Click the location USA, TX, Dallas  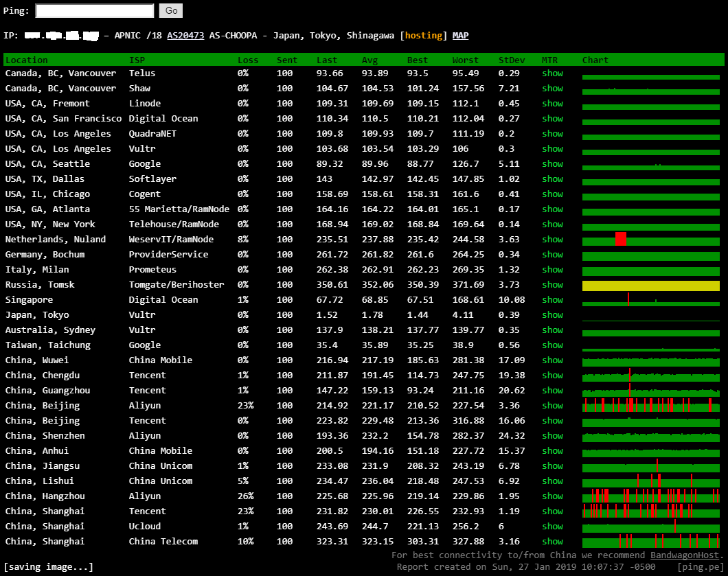coord(45,178)
